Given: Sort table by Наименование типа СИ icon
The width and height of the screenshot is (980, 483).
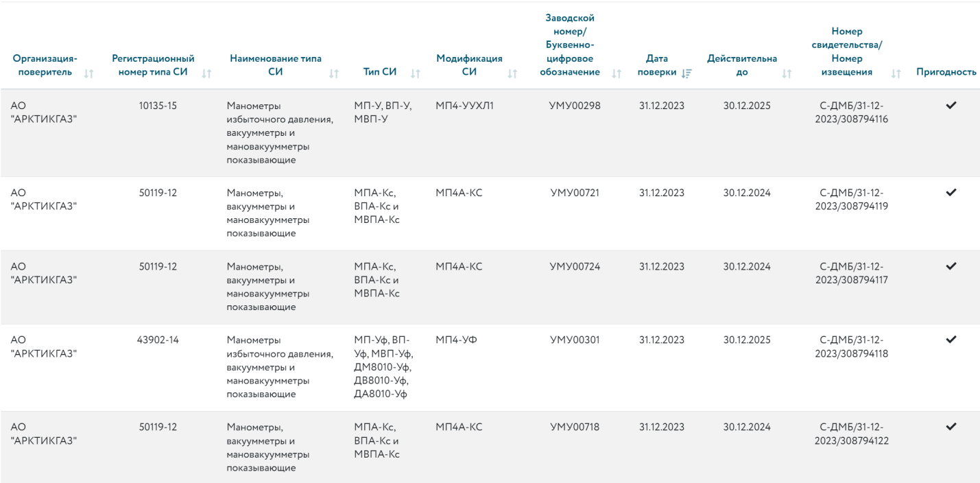Looking at the screenshot, I should coord(334,73).
